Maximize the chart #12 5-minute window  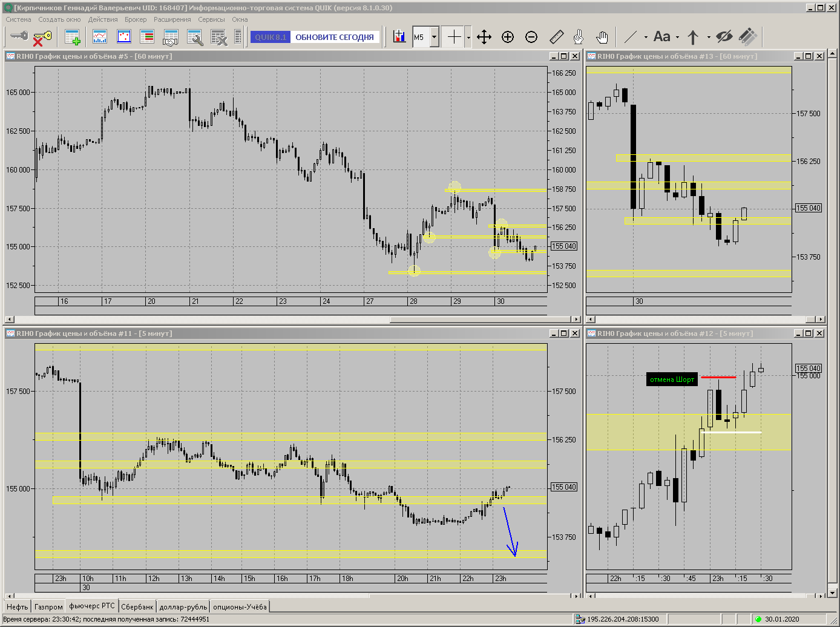point(808,333)
